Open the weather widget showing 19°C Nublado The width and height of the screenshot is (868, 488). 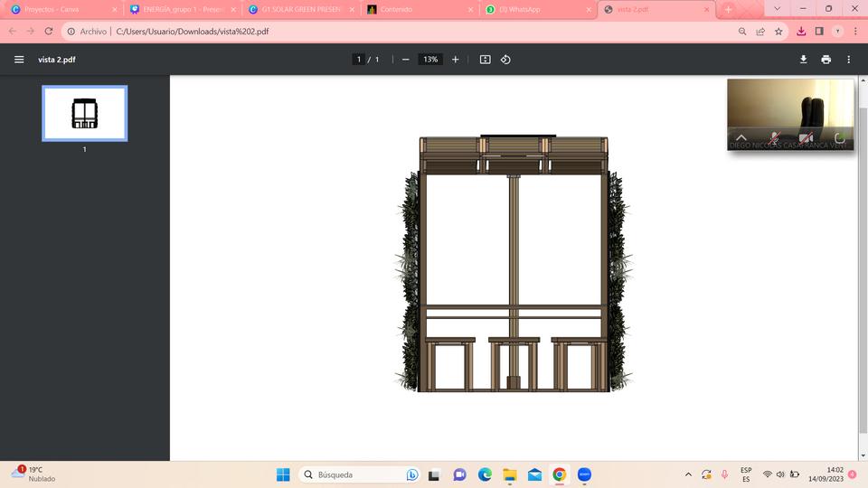34,474
